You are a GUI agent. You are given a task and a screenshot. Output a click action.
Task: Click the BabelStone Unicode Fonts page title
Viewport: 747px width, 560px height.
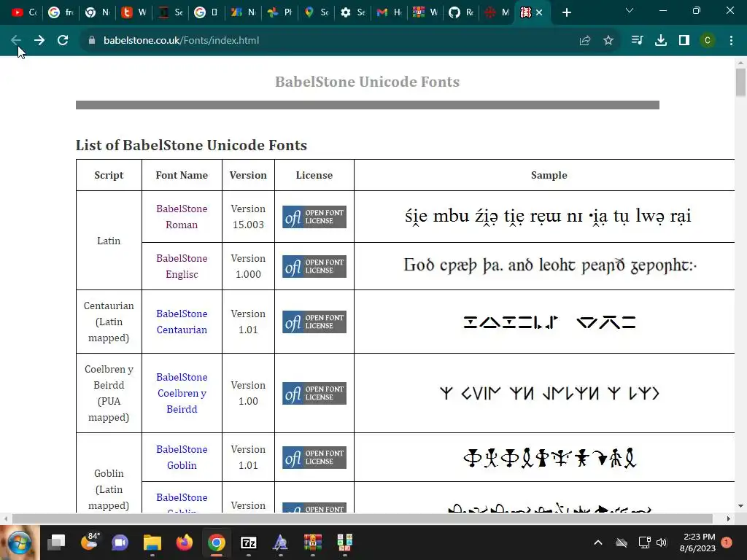coord(368,82)
